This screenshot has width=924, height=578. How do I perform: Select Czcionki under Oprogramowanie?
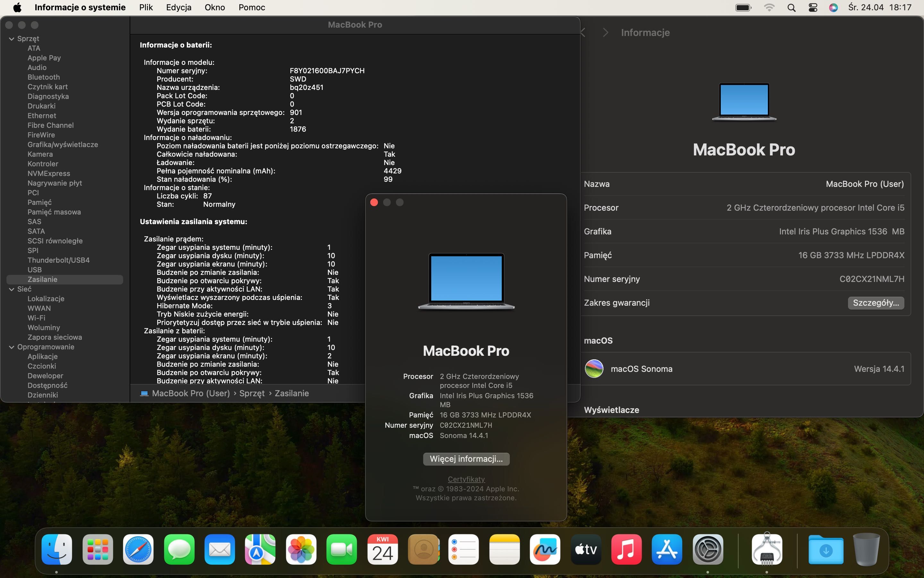coord(42,366)
